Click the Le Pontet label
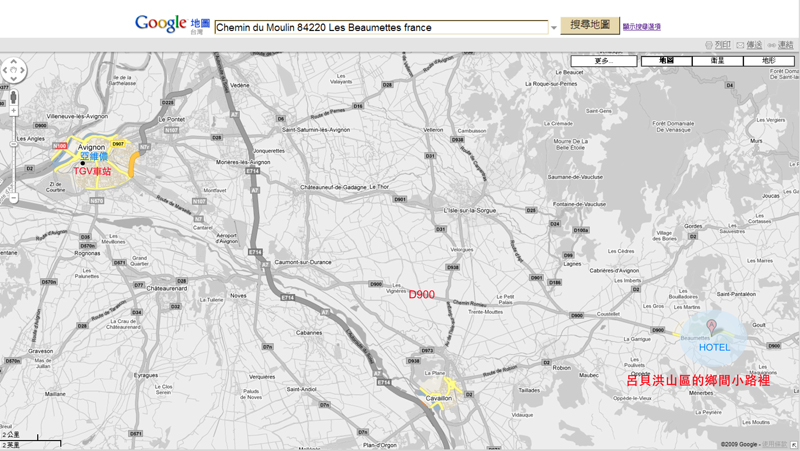The height and width of the screenshot is (451, 800). (172, 119)
